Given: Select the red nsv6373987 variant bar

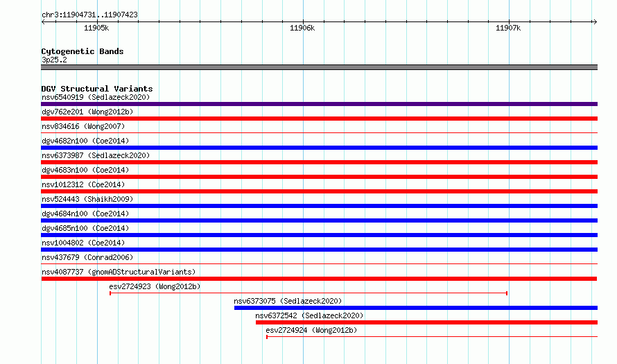Looking at the screenshot, I should click(x=319, y=162).
